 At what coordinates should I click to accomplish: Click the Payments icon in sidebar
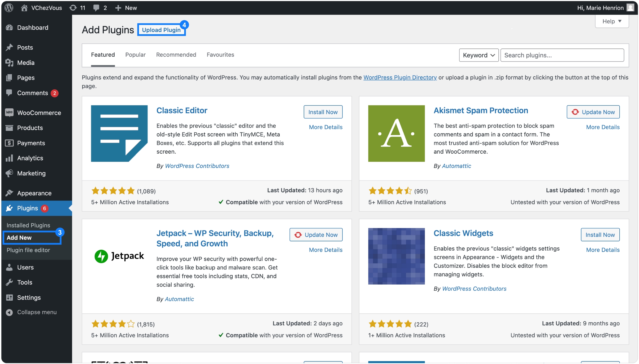(9, 143)
